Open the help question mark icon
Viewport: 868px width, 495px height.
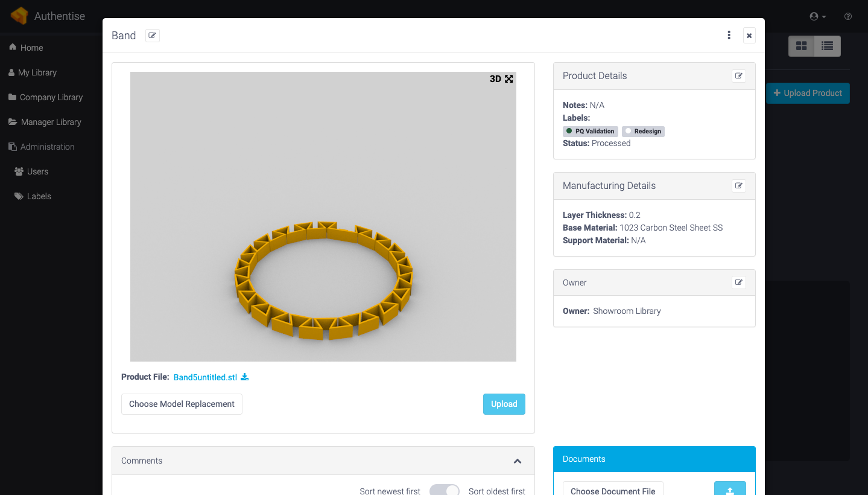pos(848,16)
